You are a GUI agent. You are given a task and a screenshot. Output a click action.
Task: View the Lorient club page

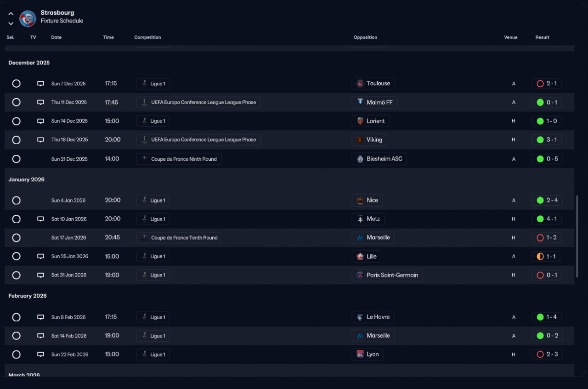(371, 121)
